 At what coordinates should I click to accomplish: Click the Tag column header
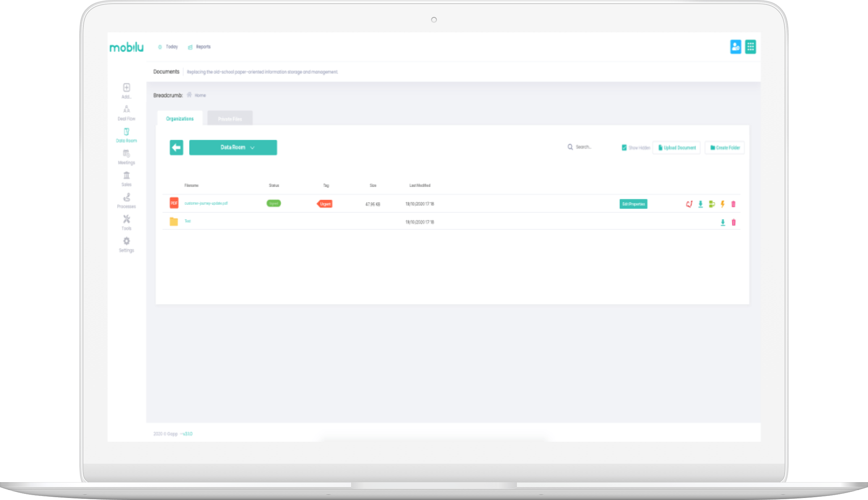point(326,185)
